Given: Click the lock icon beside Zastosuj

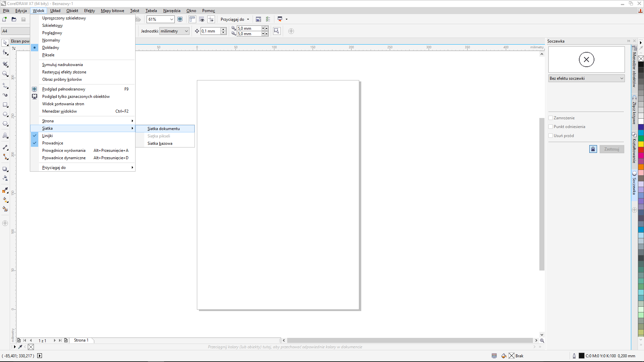Looking at the screenshot, I should pyautogui.click(x=593, y=149).
